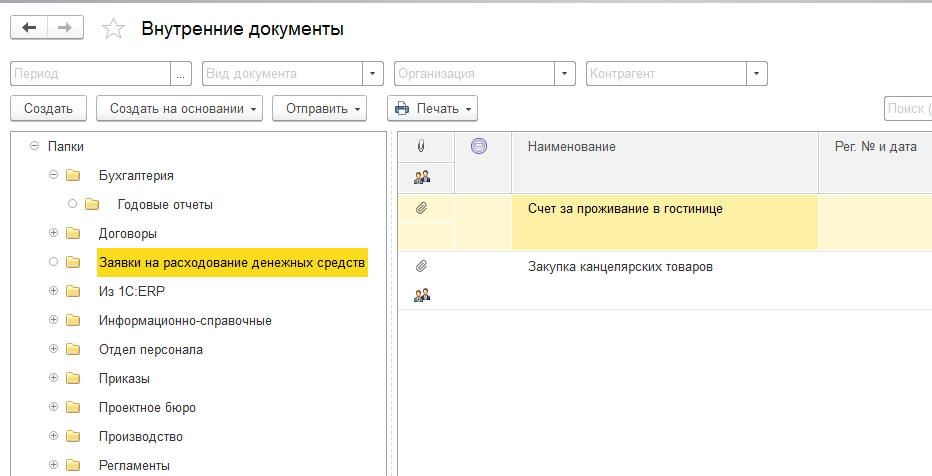Open the Организация dropdown arrow
This screenshot has height=476, width=932.
coord(564,74)
